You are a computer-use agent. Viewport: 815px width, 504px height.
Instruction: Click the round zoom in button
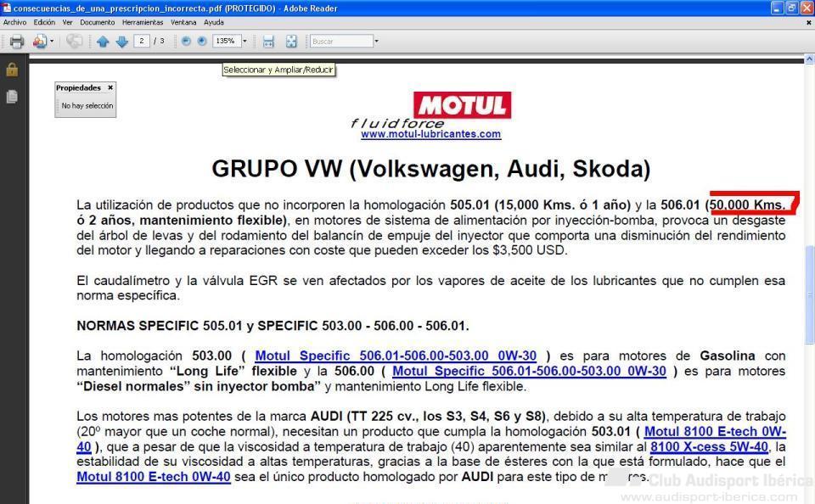click(x=202, y=41)
